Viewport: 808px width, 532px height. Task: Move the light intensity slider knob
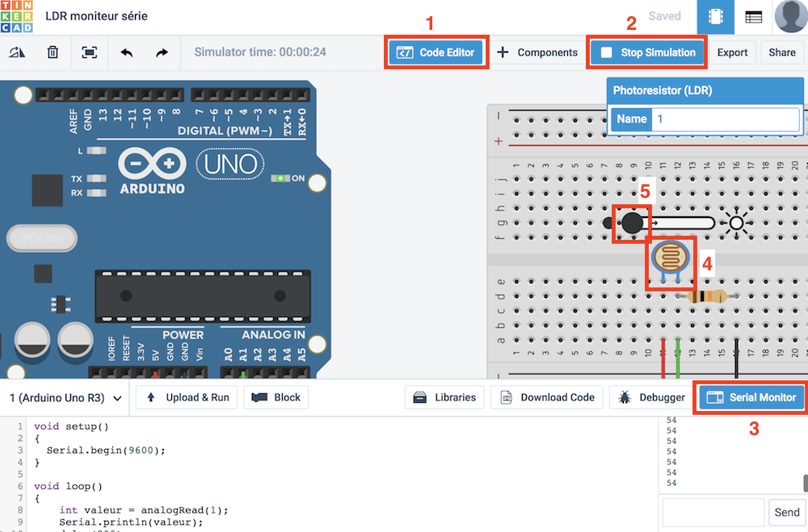pos(633,223)
